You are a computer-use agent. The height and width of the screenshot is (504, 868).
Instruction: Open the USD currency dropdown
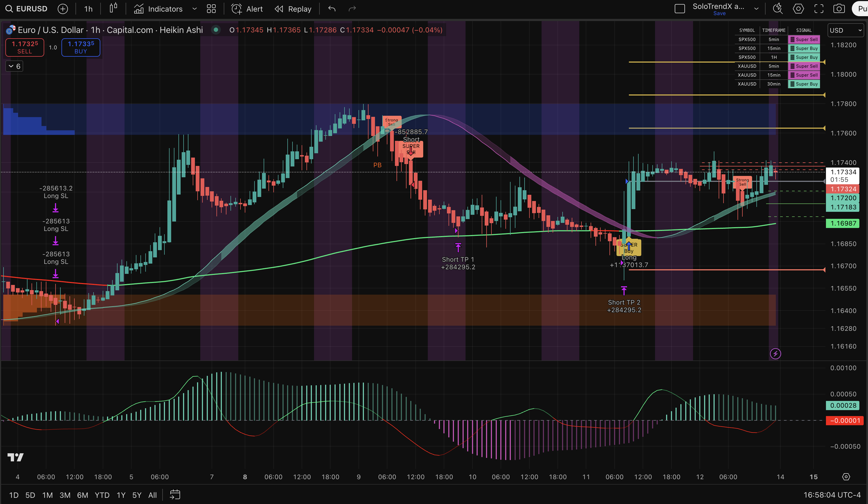(x=845, y=30)
